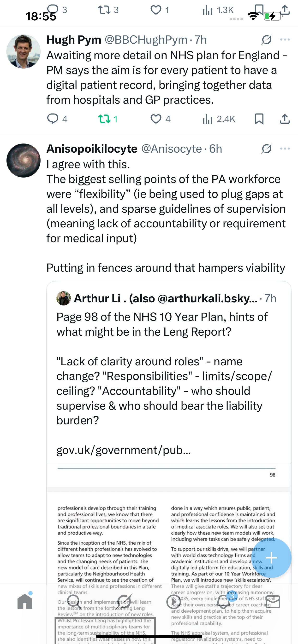Open NHS Plan page 98 image
The image size is (298, 644).
[169, 550]
